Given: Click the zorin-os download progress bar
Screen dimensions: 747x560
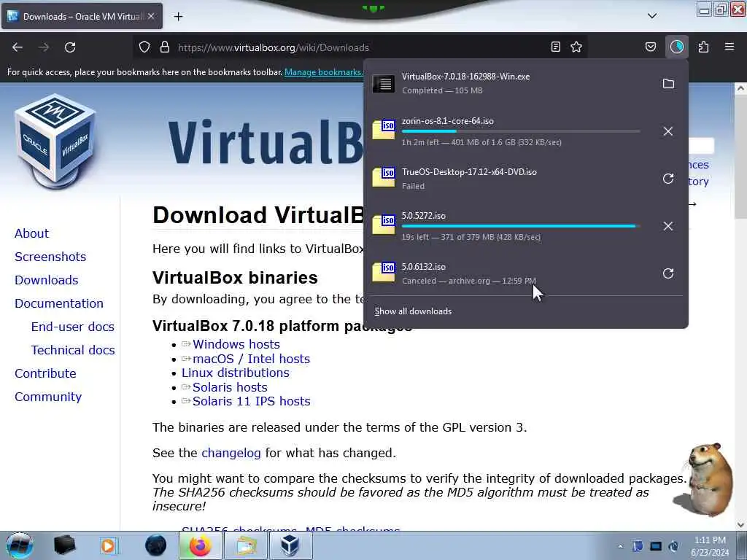Looking at the screenshot, I should pos(521,131).
